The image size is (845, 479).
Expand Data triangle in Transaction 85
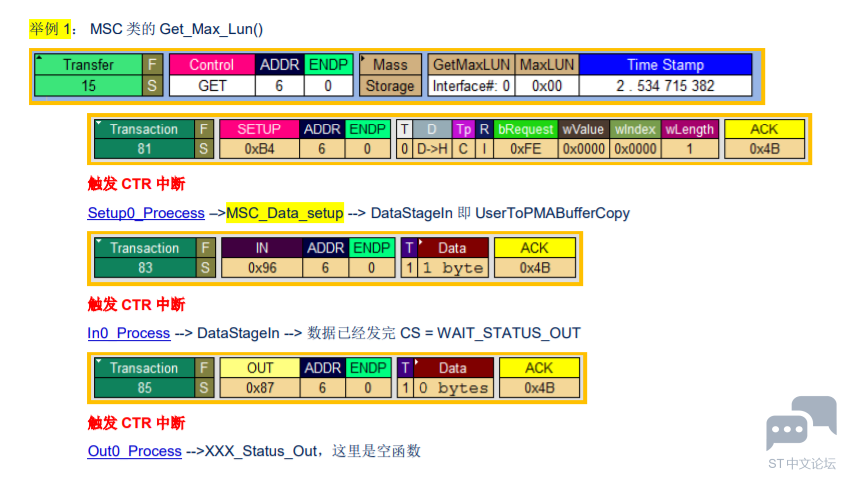[418, 362]
